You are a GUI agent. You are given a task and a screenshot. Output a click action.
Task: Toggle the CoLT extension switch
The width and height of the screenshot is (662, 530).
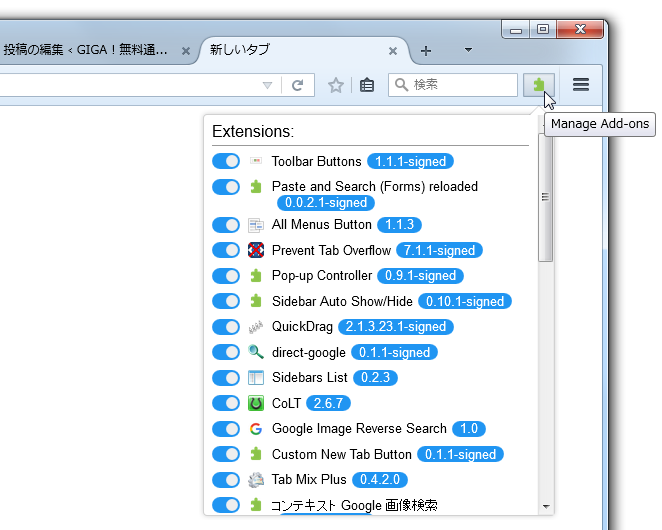click(x=226, y=403)
